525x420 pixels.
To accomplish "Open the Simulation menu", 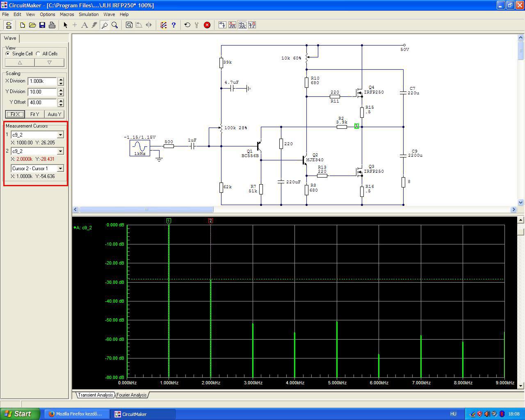I will [x=89, y=14].
